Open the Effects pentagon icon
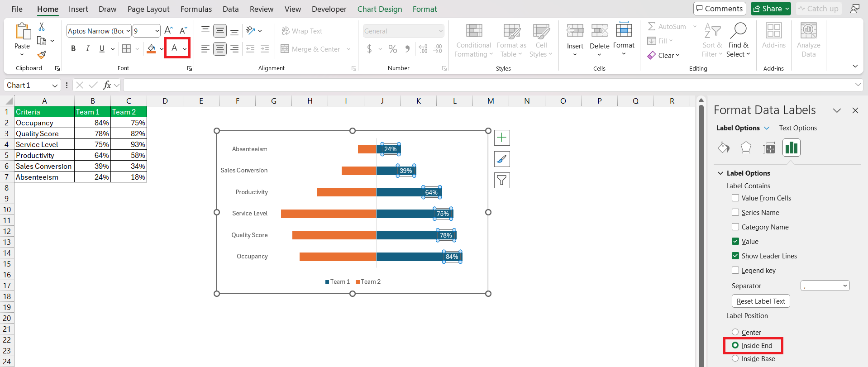This screenshot has width=868, height=367. (746, 148)
